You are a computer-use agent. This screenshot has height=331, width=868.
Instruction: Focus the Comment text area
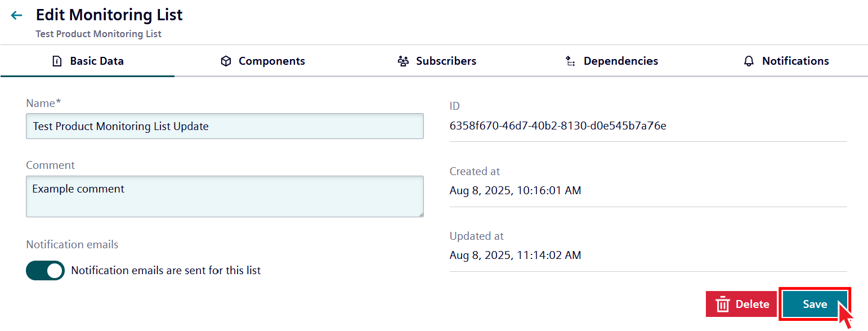[x=224, y=196]
